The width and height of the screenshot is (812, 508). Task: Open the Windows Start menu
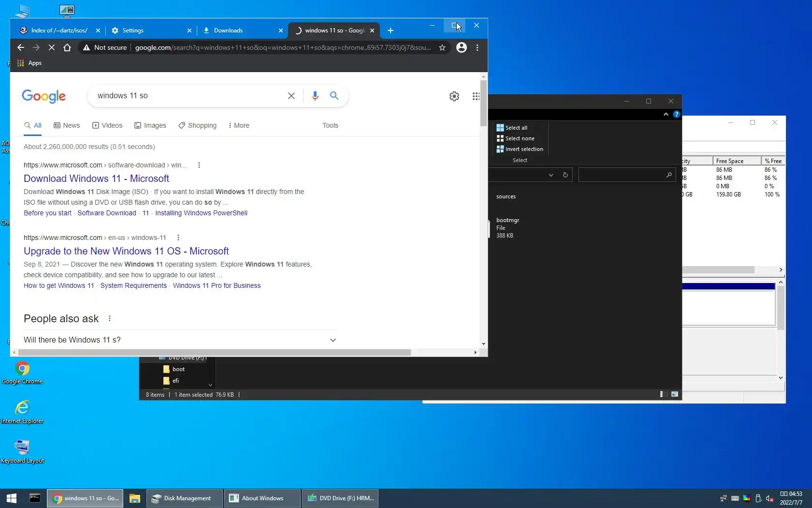click(12, 498)
